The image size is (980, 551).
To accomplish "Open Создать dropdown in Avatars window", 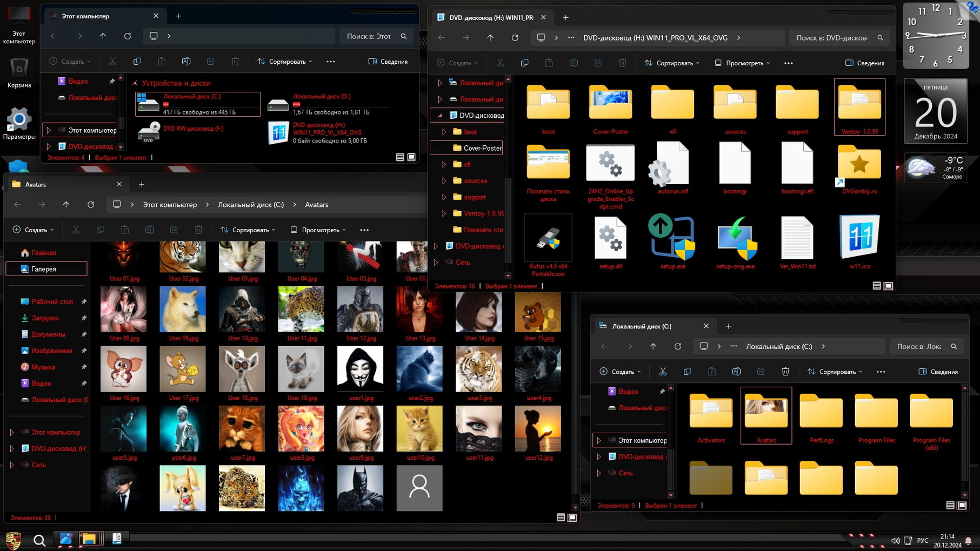I will (x=33, y=230).
